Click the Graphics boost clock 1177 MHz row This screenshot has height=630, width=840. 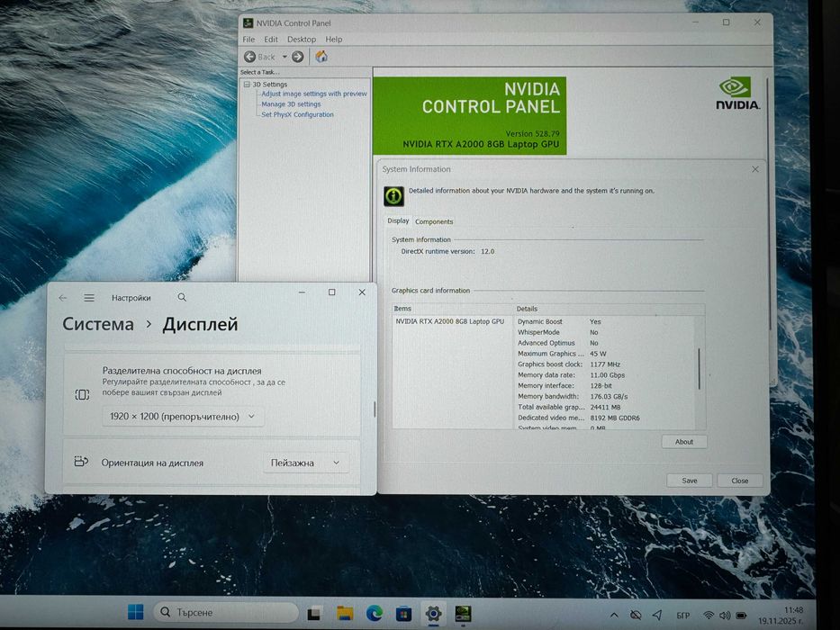pyautogui.click(x=605, y=364)
